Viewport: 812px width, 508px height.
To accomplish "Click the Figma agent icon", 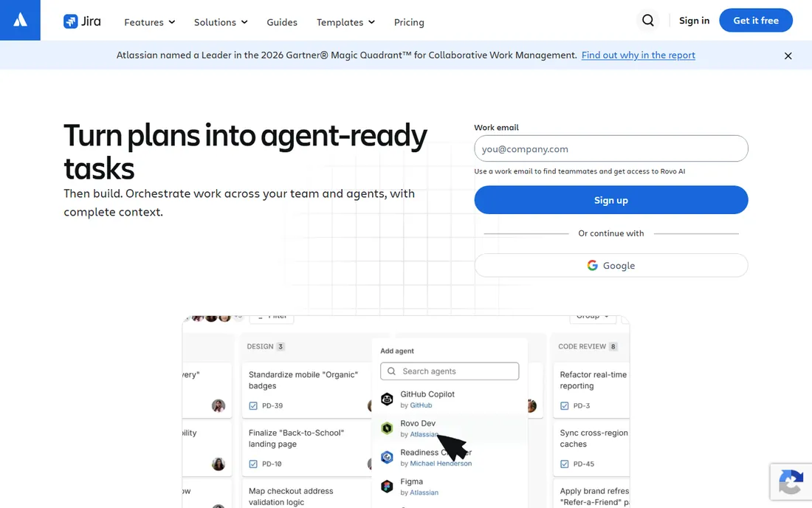I will pos(387,487).
